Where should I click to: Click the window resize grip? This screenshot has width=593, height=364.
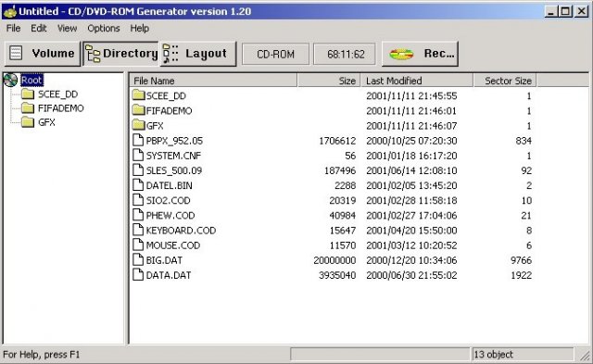[586, 356]
